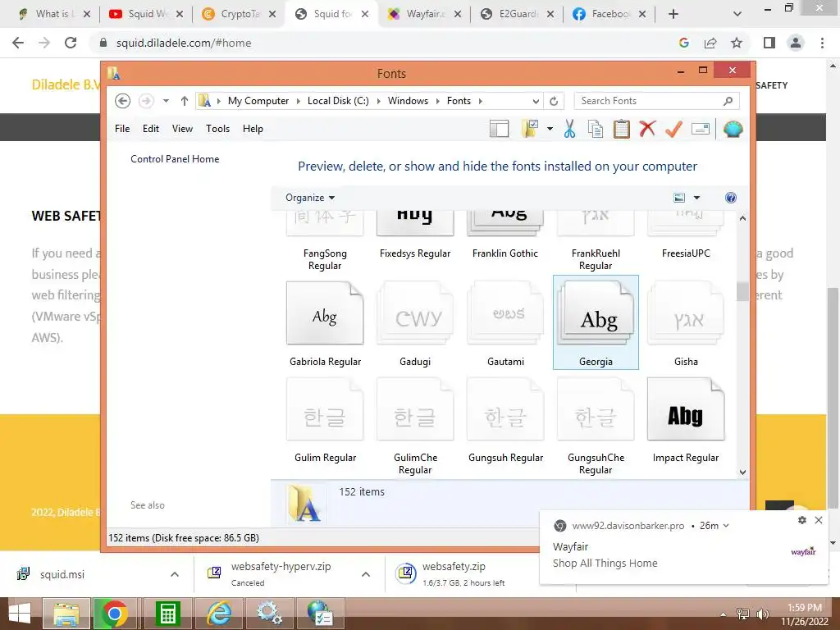Expand websafety-hyperv.zip download options chevron
The height and width of the screenshot is (630, 840).
tap(366, 574)
